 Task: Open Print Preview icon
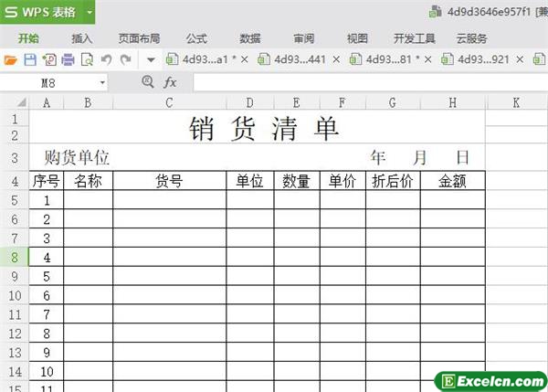pyautogui.click(x=87, y=59)
